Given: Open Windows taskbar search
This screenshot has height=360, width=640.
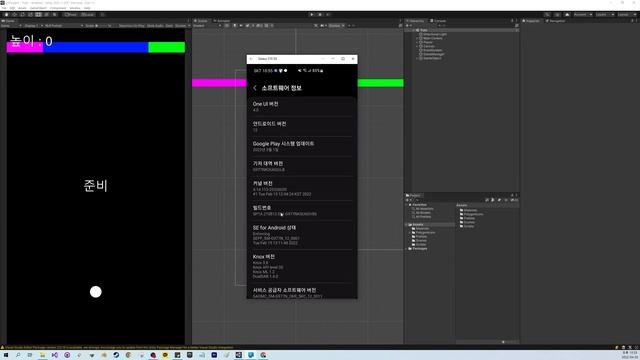Looking at the screenshot, I should [18, 355].
